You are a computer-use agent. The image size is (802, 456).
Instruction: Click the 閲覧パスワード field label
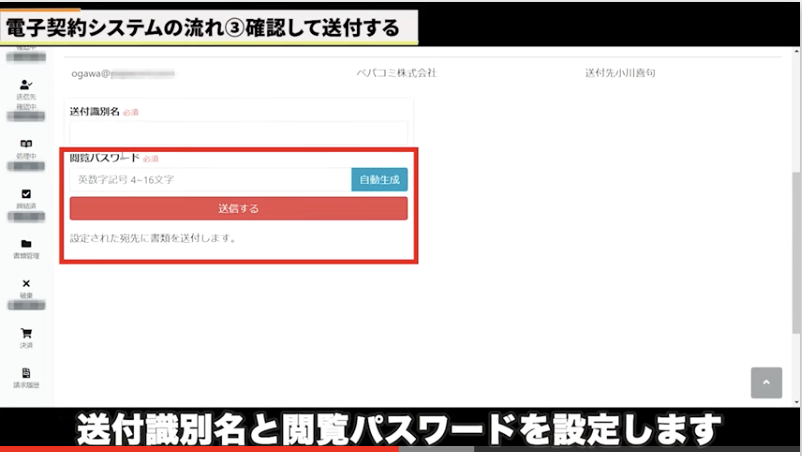click(x=104, y=158)
